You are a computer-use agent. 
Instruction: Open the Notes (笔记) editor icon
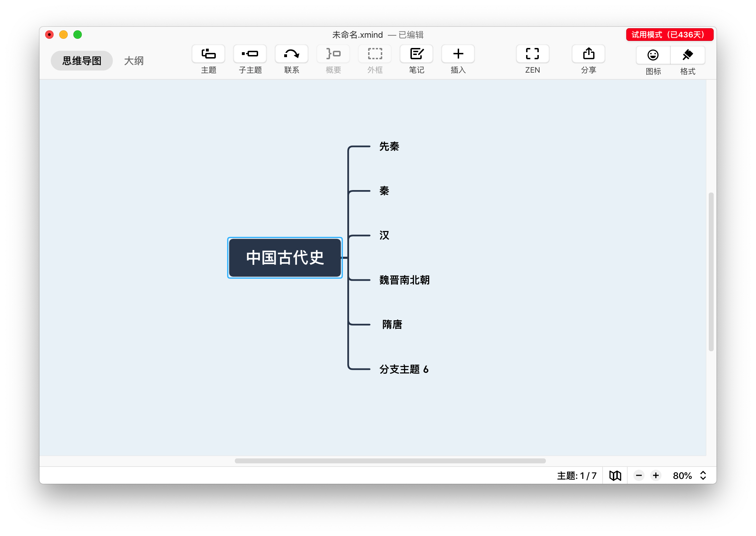point(416,54)
